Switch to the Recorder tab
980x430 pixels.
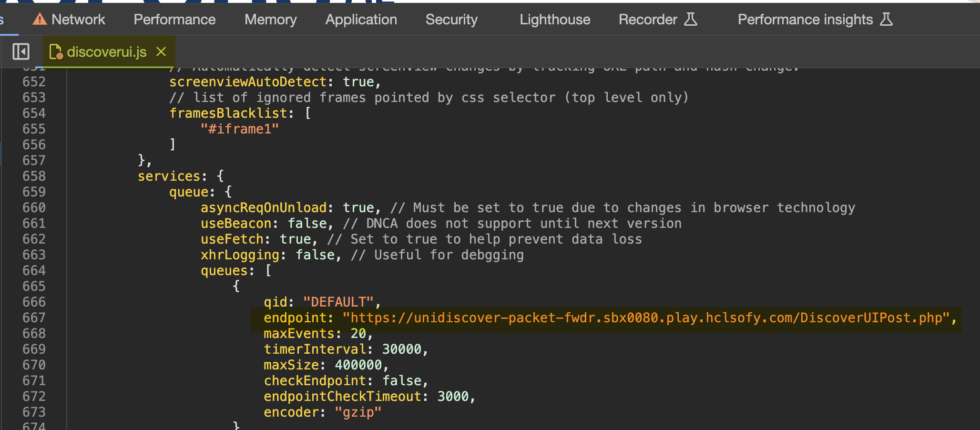pyautogui.click(x=647, y=20)
